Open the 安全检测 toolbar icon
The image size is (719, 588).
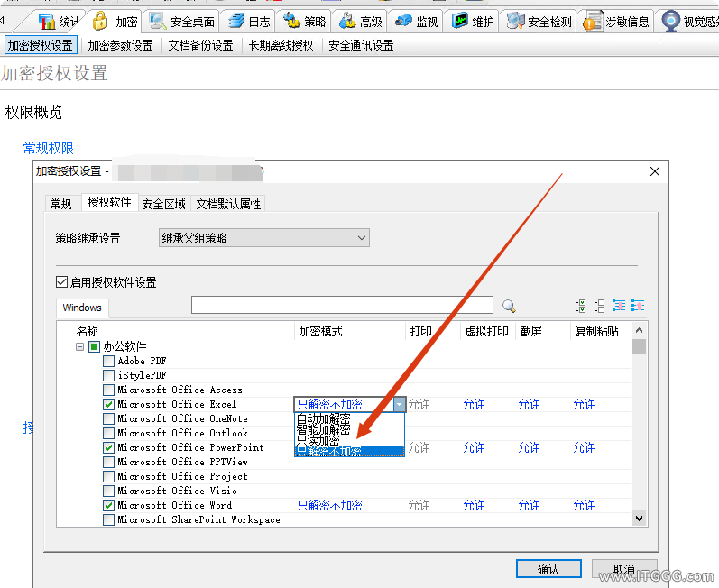coord(539,22)
